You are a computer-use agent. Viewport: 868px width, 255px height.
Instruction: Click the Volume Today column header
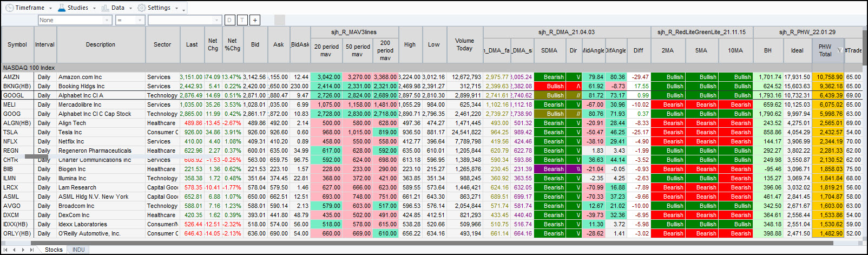tap(464, 44)
